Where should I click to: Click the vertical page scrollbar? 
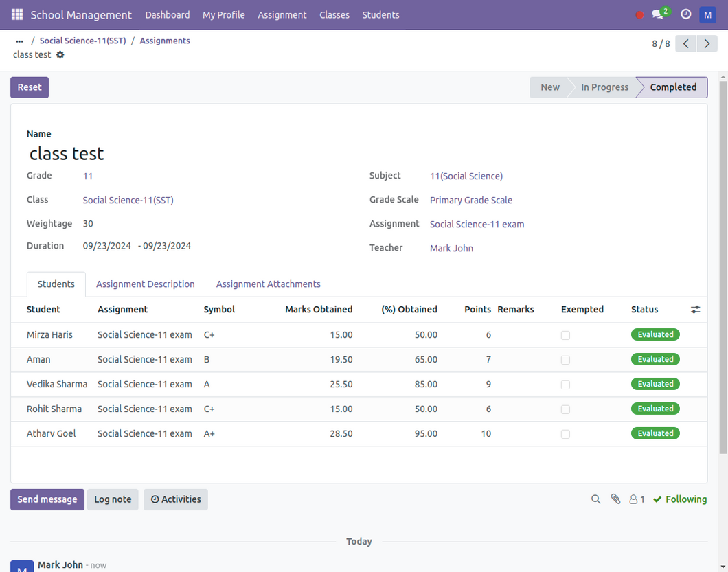tap(723, 268)
